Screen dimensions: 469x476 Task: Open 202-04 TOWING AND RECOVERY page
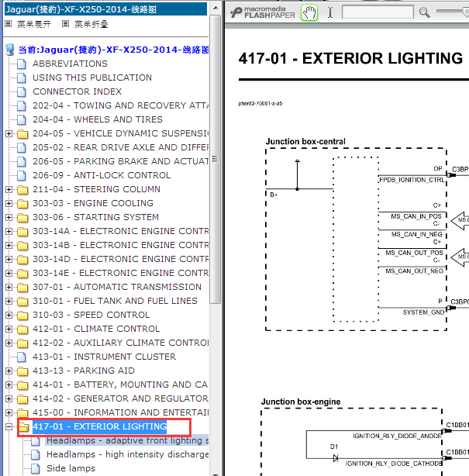120,105
